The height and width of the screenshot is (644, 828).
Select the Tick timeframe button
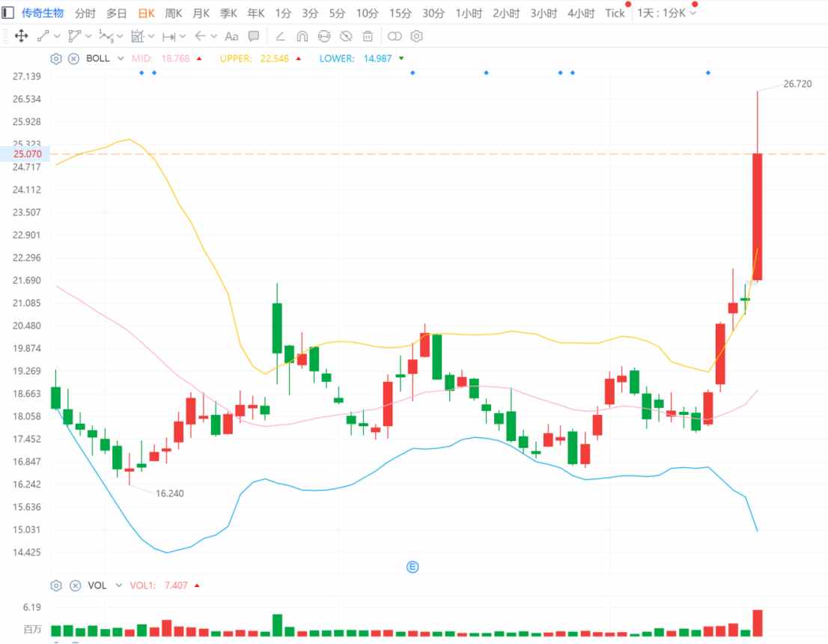click(x=615, y=13)
